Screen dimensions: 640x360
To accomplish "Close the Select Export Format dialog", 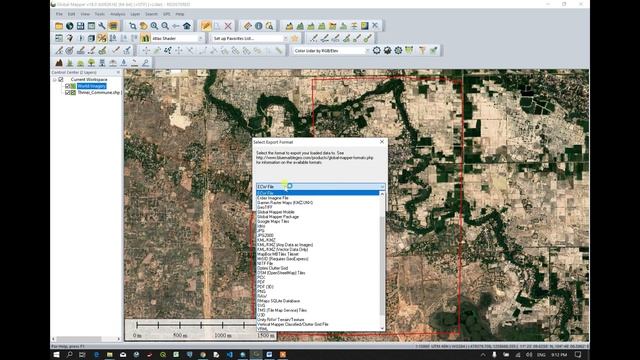I will click(382, 142).
